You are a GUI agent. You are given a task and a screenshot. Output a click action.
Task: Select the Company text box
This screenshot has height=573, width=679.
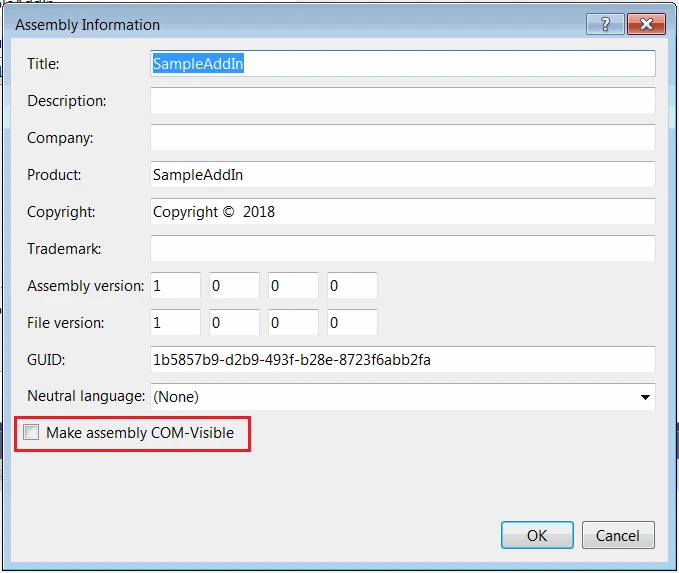point(403,138)
